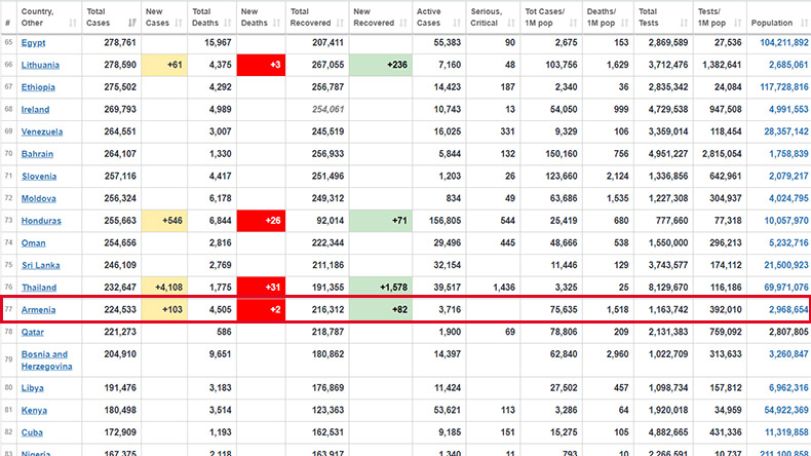Open Kenya population link 54,922,369
The height and width of the screenshot is (456, 811).
click(x=786, y=410)
